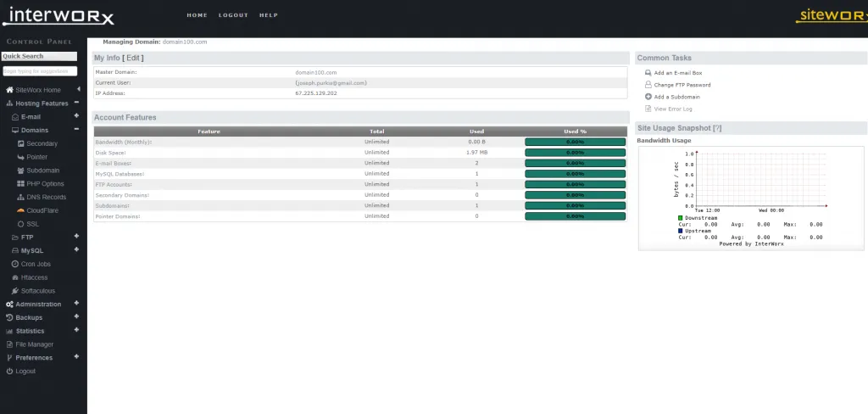Open File Manager from sidebar icon
This screenshot has width=868, height=414.
coord(9,344)
